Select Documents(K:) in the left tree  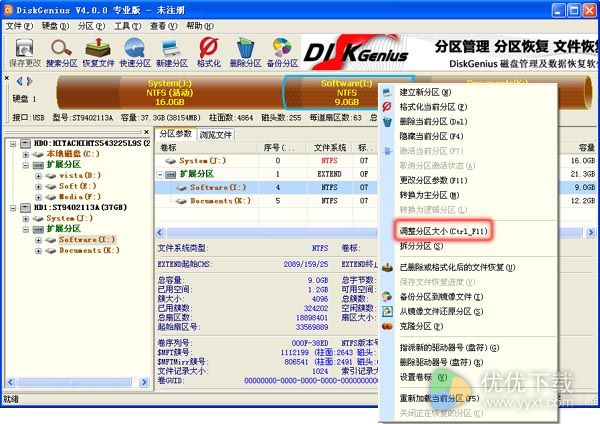click(x=89, y=250)
